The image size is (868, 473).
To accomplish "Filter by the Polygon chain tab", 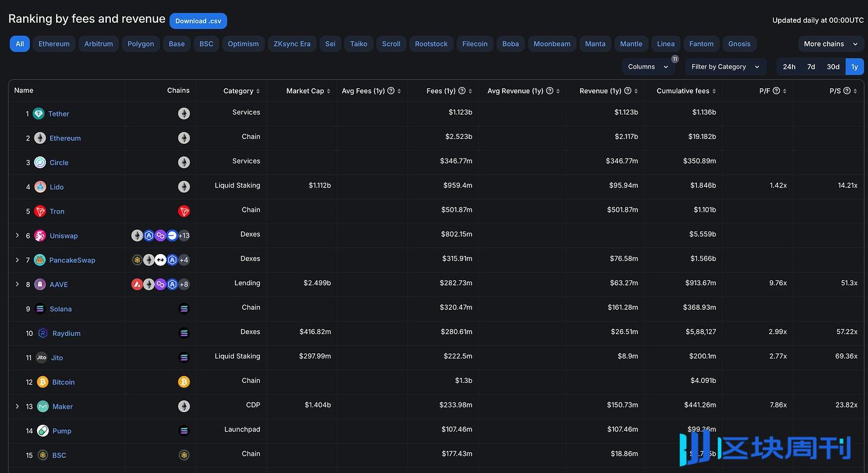I will [x=141, y=44].
